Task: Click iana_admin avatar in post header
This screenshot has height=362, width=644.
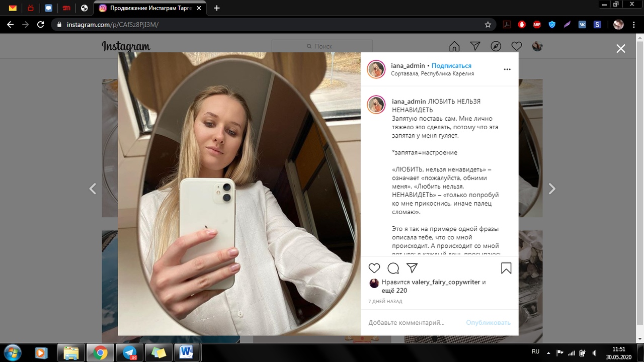Action: 376,69
